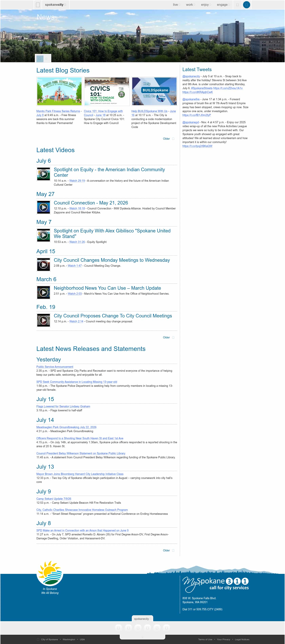
Task: Open the @spokanefire handle link
Action: [x=191, y=99]
